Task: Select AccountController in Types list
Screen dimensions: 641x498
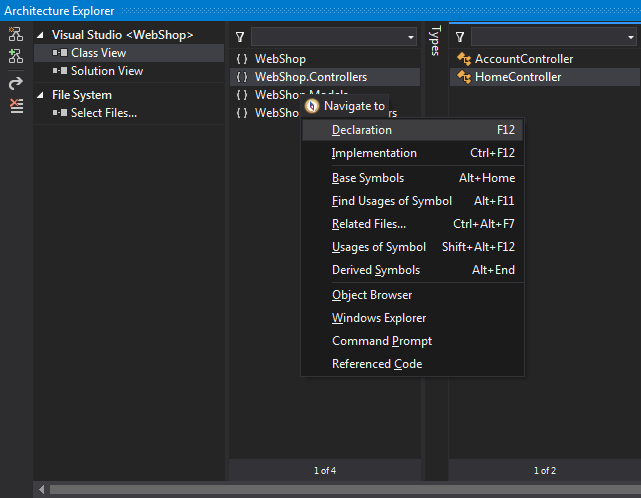Action: (545, 59)
